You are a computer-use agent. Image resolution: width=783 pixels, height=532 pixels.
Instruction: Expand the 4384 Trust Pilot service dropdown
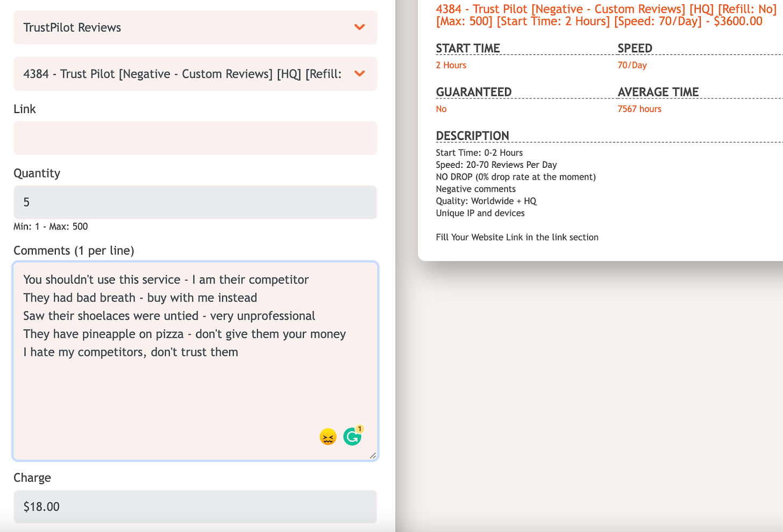click(x=195, y=74)
